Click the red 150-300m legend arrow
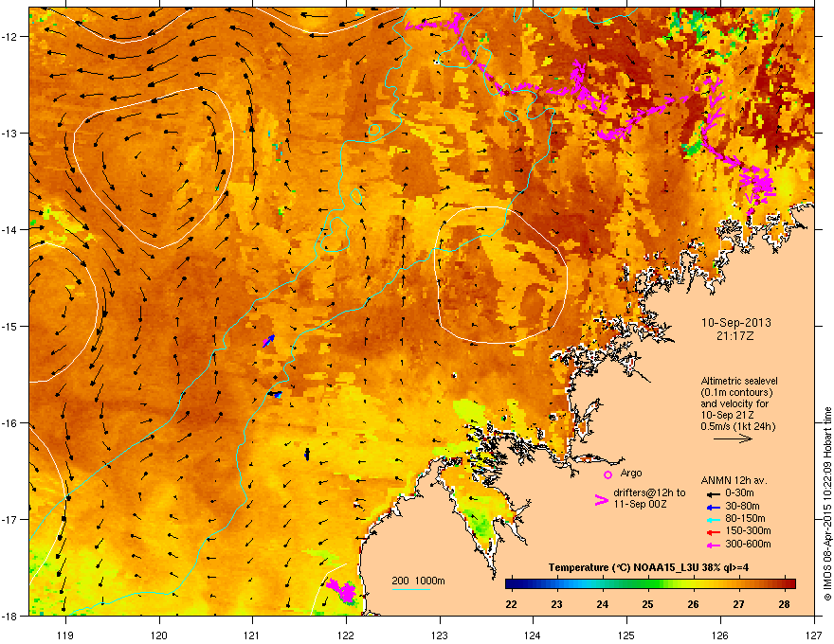834x644 pixels. coord(713,532)
